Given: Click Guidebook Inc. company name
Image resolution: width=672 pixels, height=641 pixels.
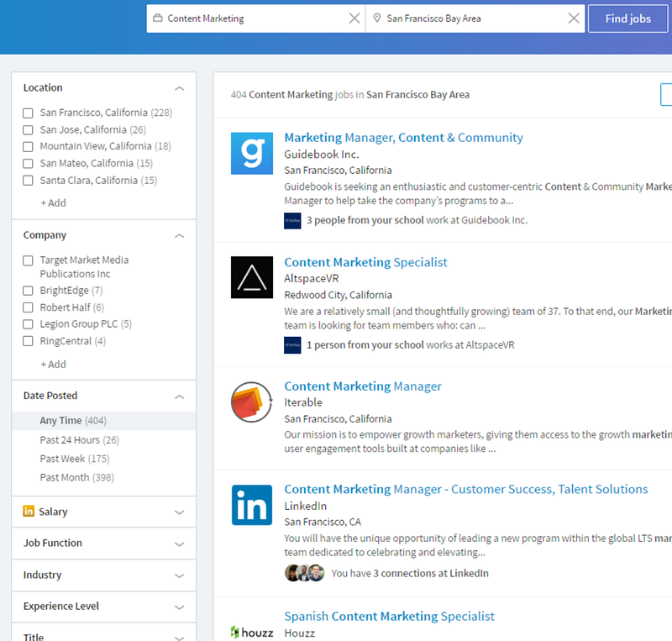Looking at the screenshot, I should pos(322,155).
